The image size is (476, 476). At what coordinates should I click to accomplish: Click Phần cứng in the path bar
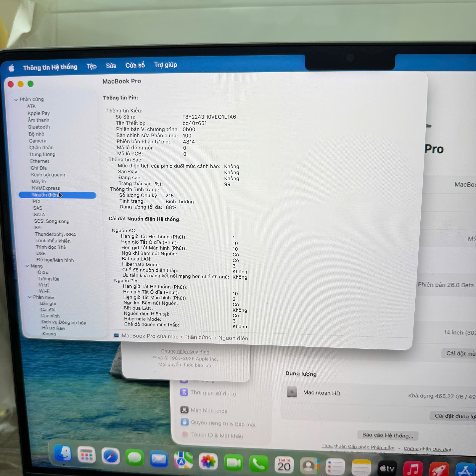tap(198, 337)
